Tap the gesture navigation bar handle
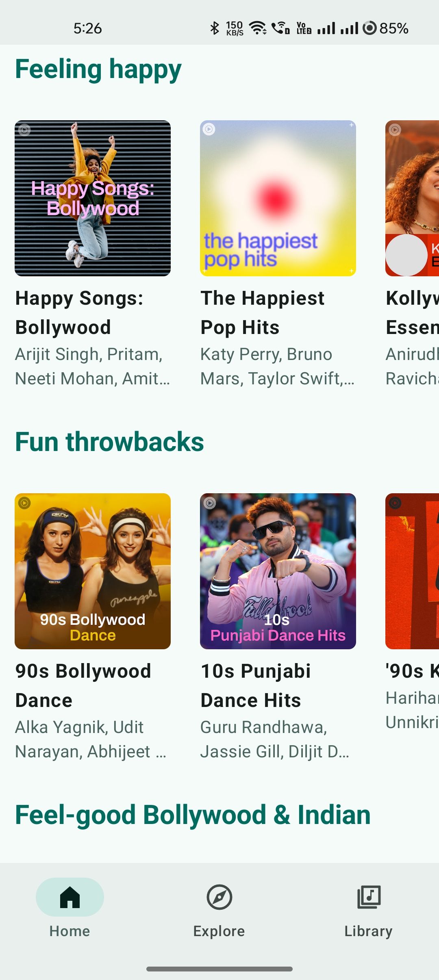The height and width of the screenshot is (980, 439). click(219, 969)
